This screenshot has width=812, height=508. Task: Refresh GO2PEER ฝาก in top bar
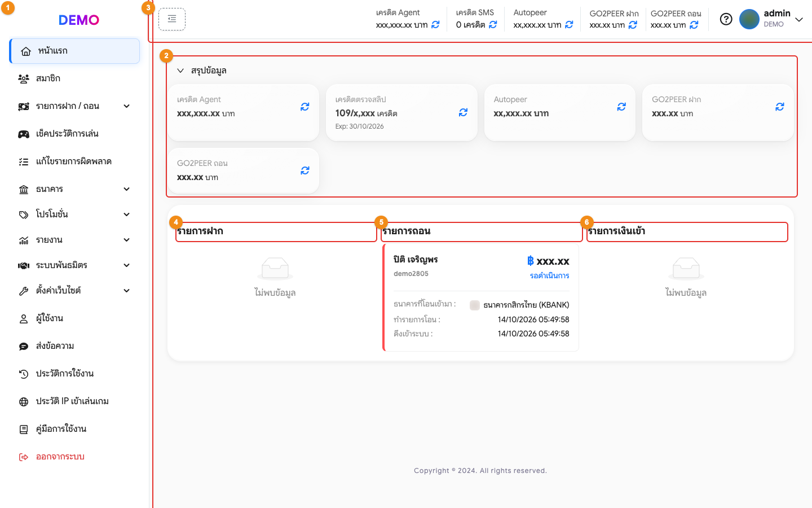[x=633, y=25]
